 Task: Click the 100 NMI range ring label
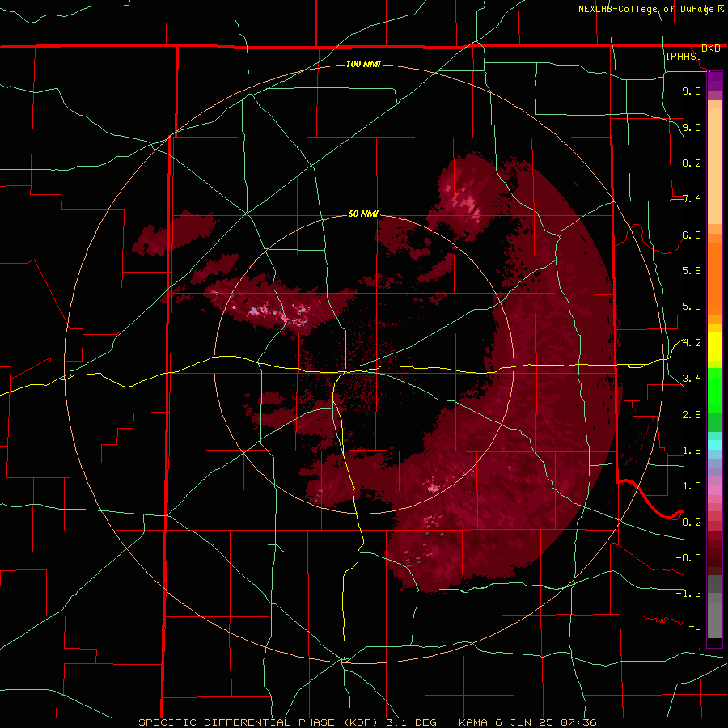363,64
